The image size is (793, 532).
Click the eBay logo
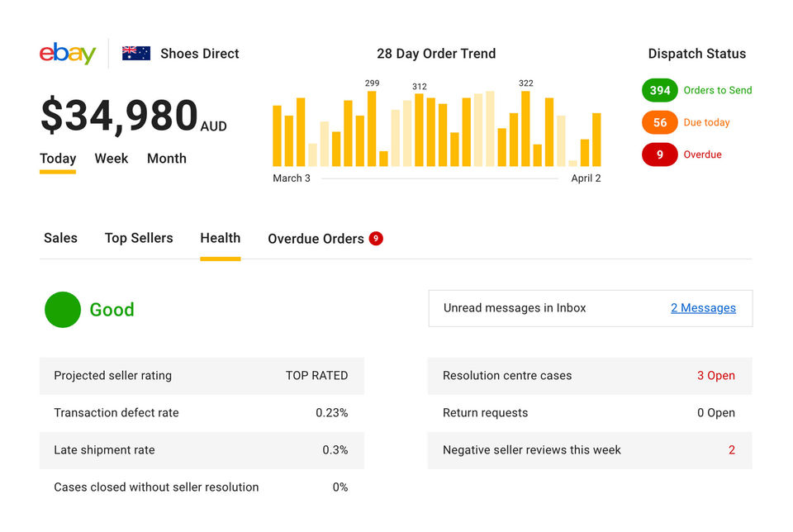tap(68, 54)
